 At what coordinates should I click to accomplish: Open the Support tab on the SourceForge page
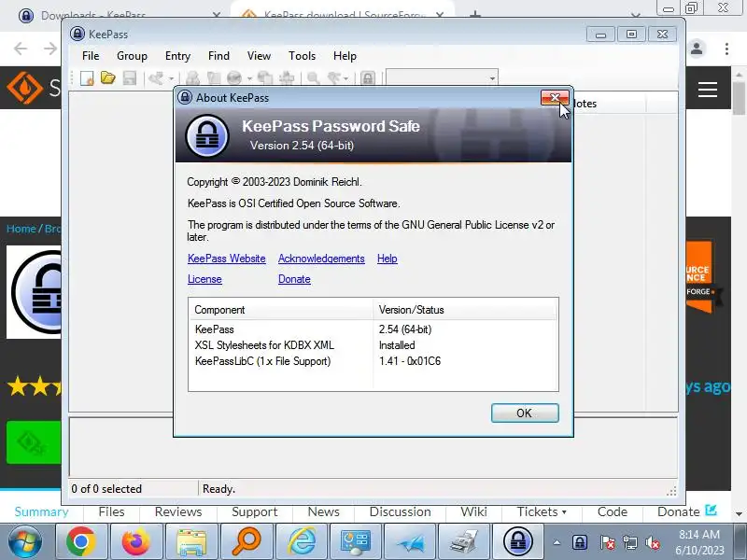[254, 511]
